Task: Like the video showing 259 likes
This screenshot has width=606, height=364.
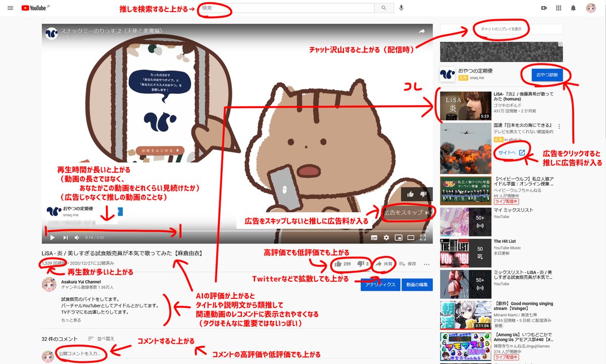Action: [342, 264]
